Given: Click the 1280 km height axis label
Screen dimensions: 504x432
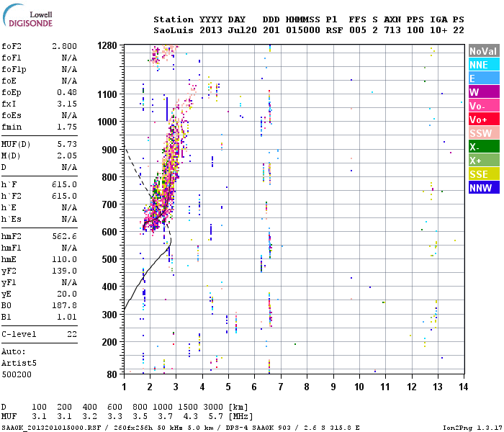Looking at the screenshot, I should [x=107, y=46].
